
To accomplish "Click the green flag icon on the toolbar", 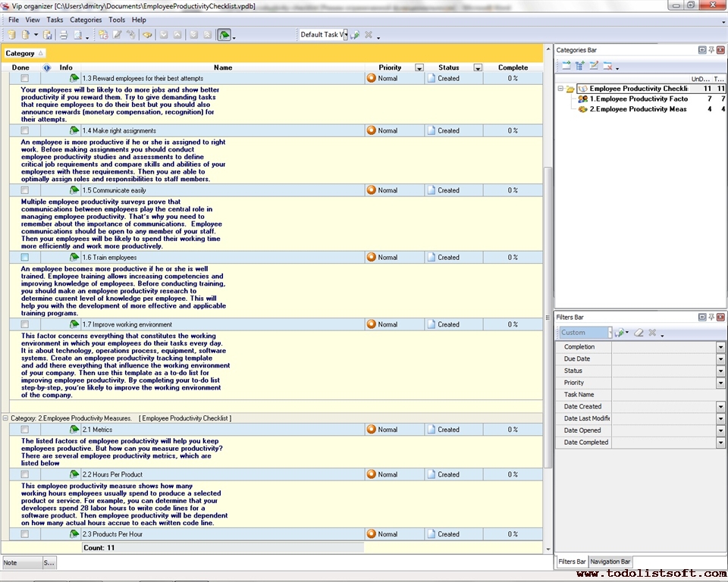I will point(223,34).
